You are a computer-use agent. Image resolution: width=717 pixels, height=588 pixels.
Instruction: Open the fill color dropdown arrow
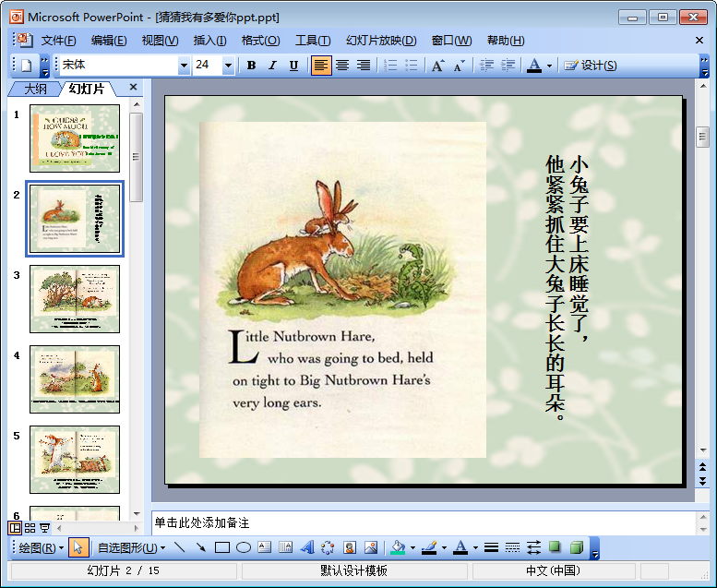pyautogui.click(x=412, y=547)
